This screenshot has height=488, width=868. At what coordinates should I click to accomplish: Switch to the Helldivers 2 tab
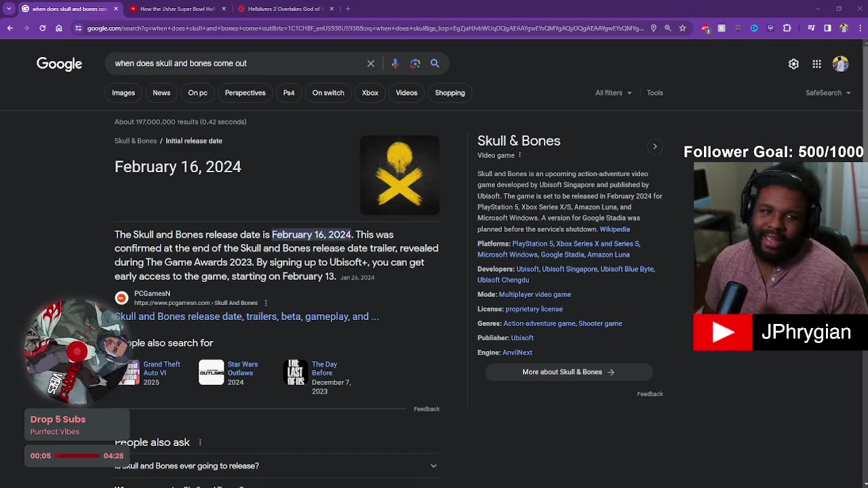point(285,9)
